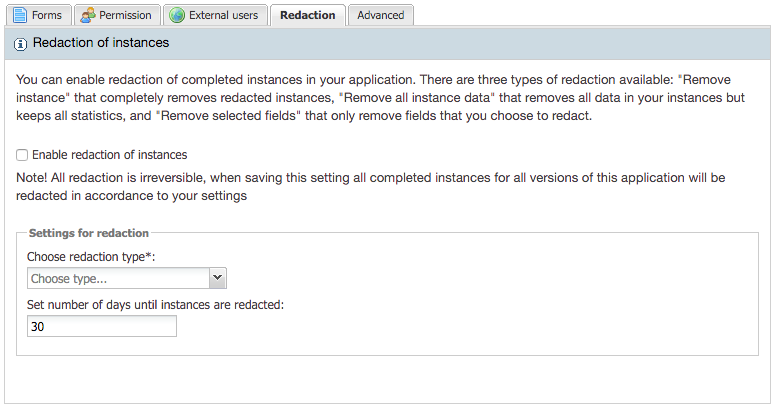Click the redaction type dropdown arrow
The image size is (775, 408).
click(x=218, y=279)
